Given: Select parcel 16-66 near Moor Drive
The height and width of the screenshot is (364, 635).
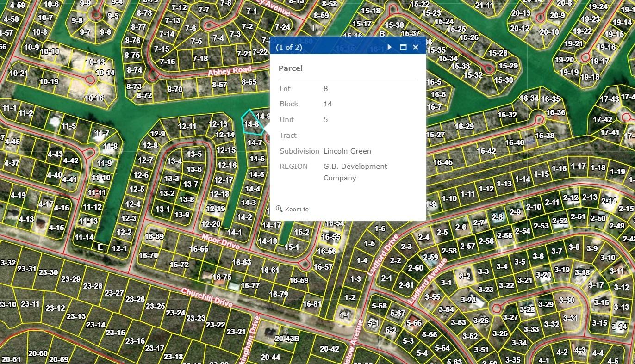Looking at the screenshot, I should coord(199,249).
